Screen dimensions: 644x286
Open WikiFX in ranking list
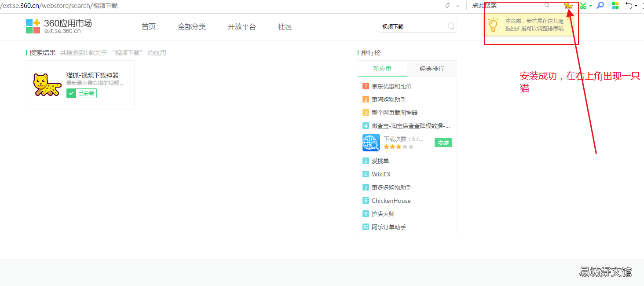[381, 174]
